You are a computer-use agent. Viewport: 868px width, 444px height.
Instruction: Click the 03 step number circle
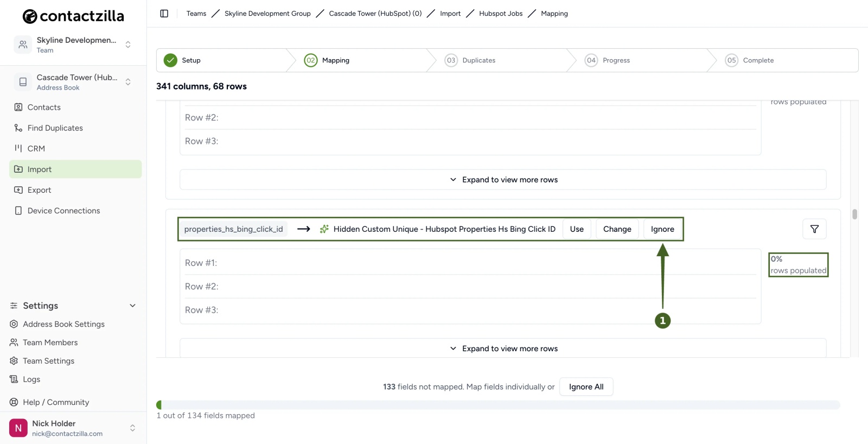(x=451, y=60)
